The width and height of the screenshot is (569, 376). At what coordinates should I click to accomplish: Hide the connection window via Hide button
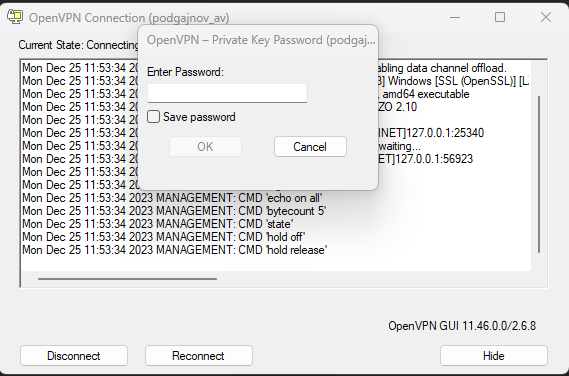[494, 356]
